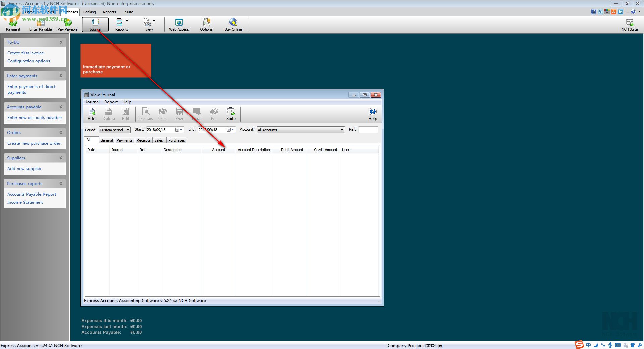644x349 pixels.
Task: Click the Payment toolbar icon
Action: 13,24
